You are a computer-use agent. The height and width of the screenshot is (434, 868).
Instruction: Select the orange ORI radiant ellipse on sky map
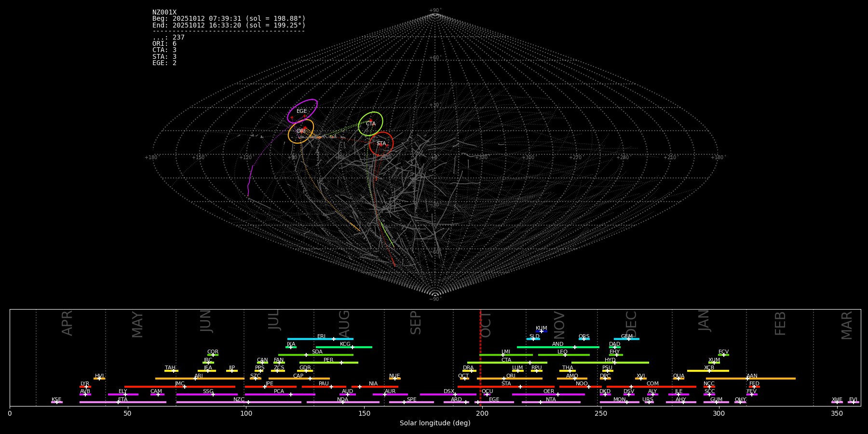pos(301,131)
